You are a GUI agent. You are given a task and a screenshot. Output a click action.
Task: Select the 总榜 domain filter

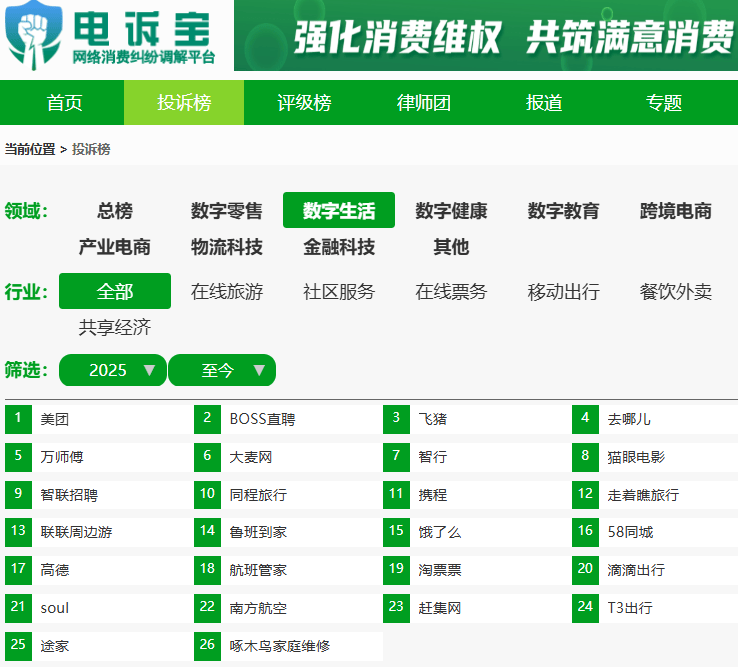115,210
